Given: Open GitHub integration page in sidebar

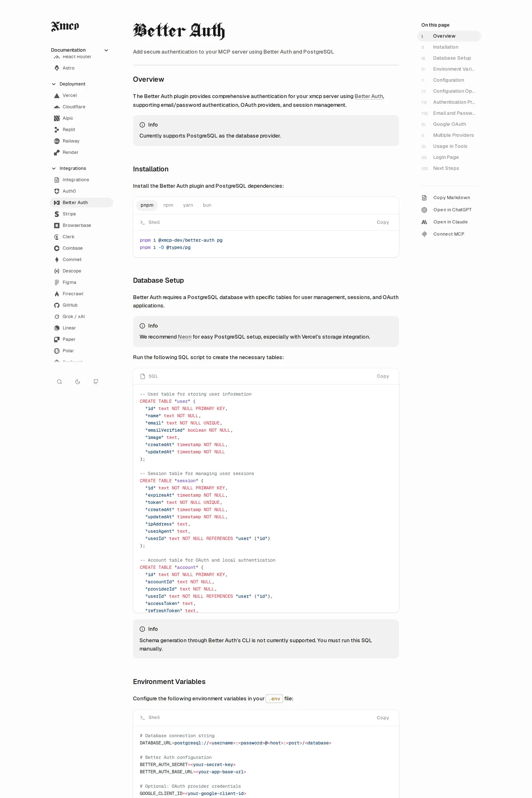Looking at the screenshot, I should [x=81, y=305].
